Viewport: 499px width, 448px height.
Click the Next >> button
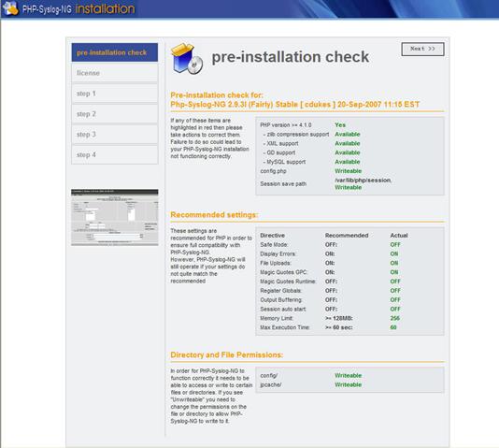422,49
